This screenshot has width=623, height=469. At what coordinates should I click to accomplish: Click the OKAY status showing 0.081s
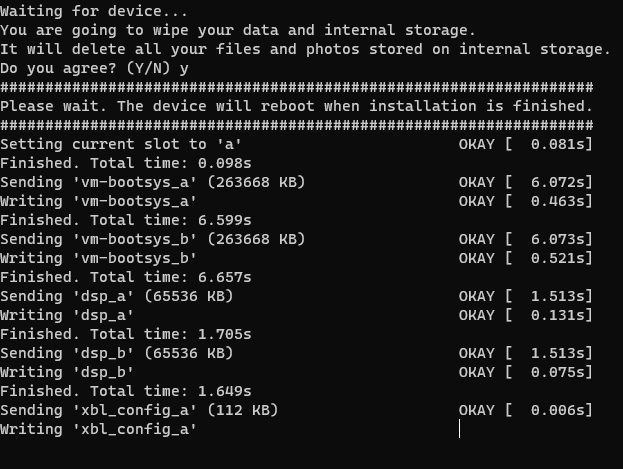[x=526, y=144]
